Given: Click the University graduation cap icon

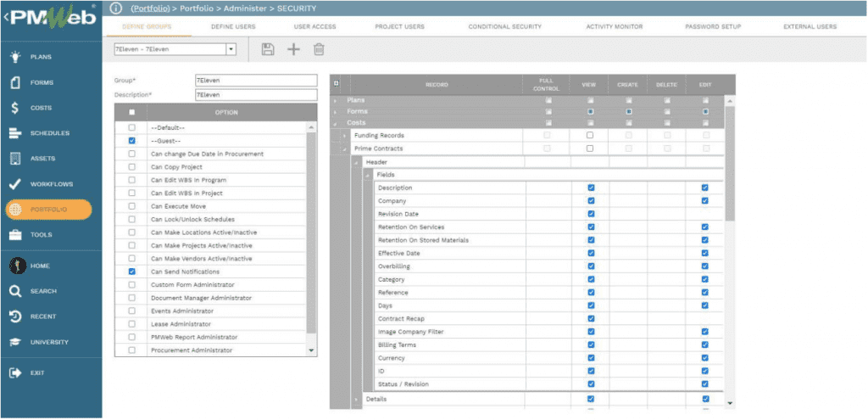Looking at the screenshot, I should click(16, 342).
